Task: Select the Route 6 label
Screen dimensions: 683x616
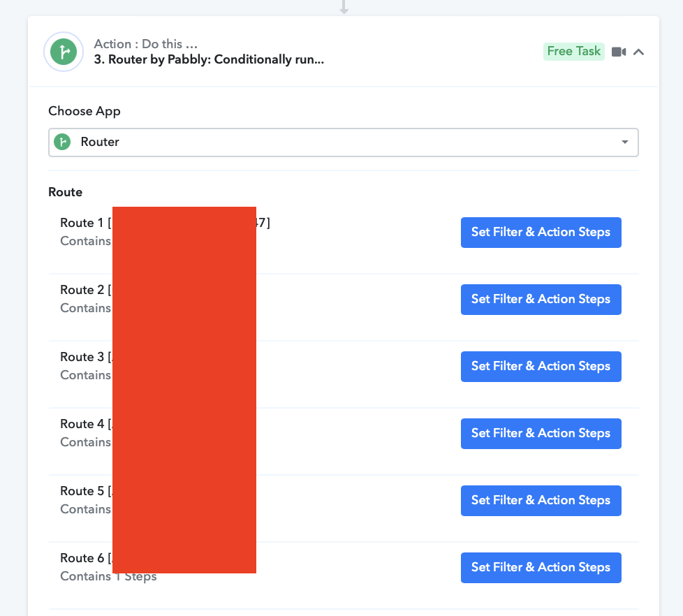Action: click(x=82, y=558)
